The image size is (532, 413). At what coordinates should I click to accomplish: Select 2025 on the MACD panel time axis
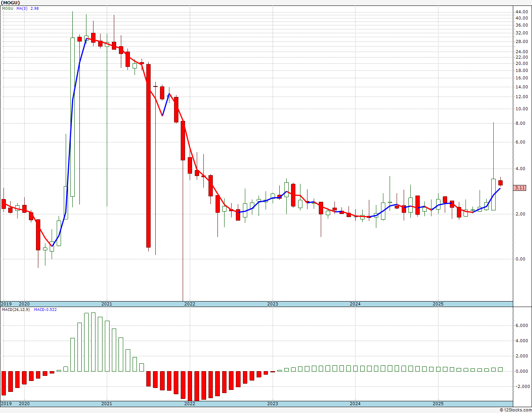point(438,404)
